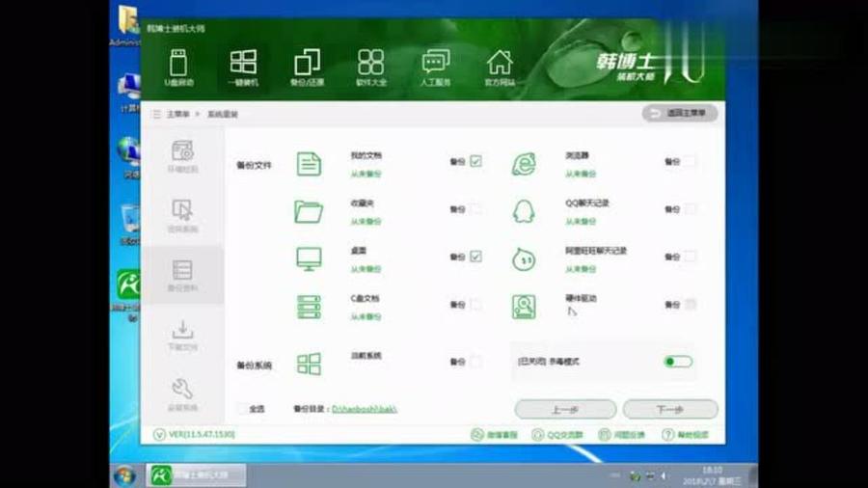The image size is (868, 488).
Task: Check the 收藏夹 backup checkbox
Action: pos(475,208)
